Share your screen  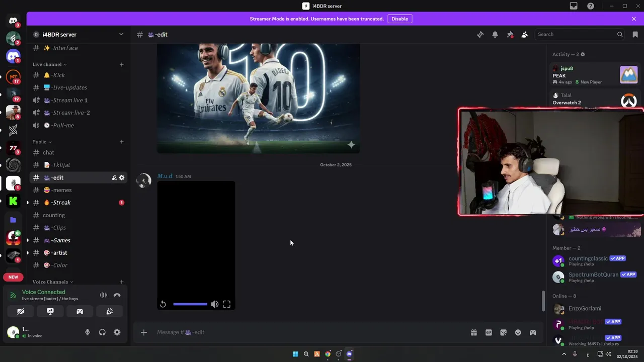50,311
